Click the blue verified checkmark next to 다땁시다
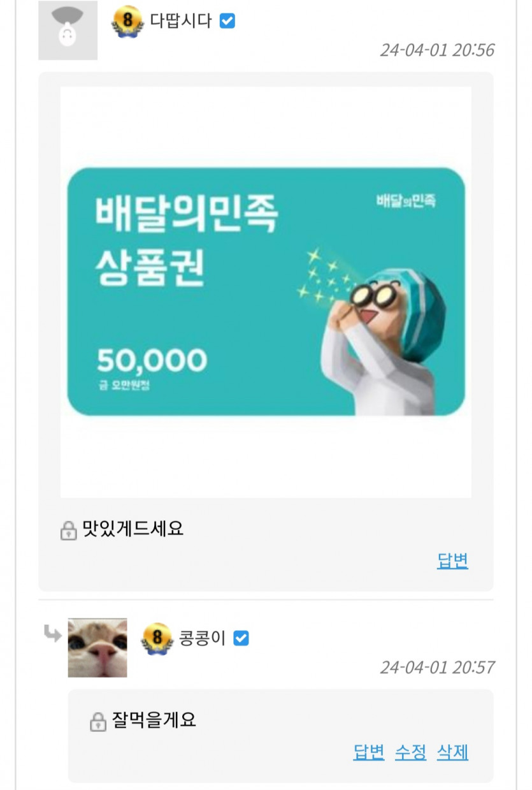This screenshot has width=532, height=790. coord(227,21)
